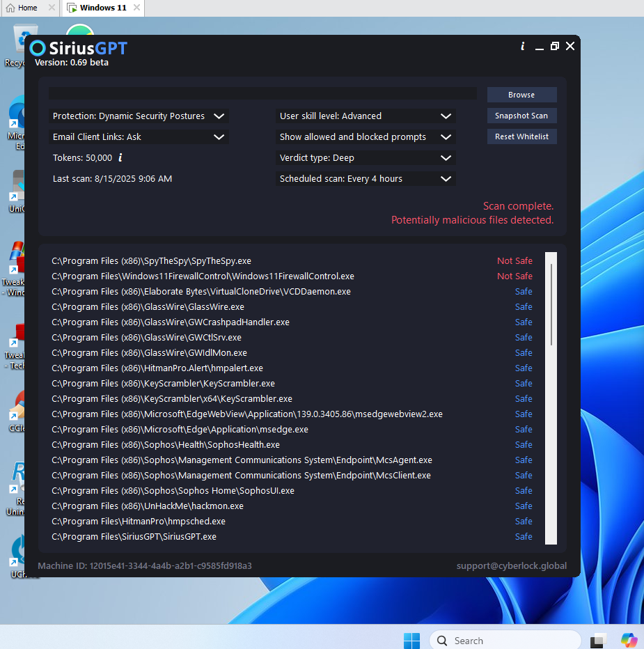Image resolution: width=644 pixels, height=649 pixels.
Task: Select the hmpalert.exe row
Action: (x=292, y=368)
